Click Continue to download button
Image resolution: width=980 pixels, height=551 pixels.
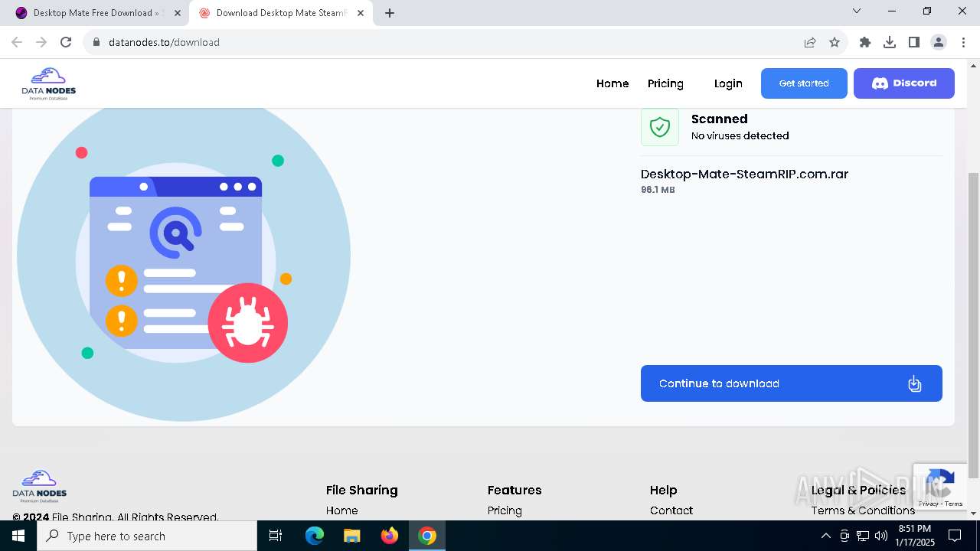tap(792, 383)
